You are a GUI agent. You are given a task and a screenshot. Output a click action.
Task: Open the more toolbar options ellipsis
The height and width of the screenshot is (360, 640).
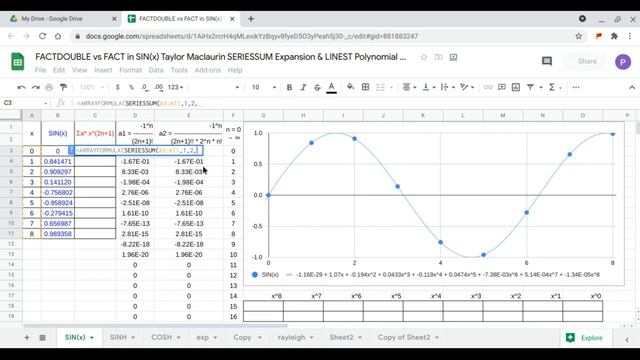pos(576,87)
